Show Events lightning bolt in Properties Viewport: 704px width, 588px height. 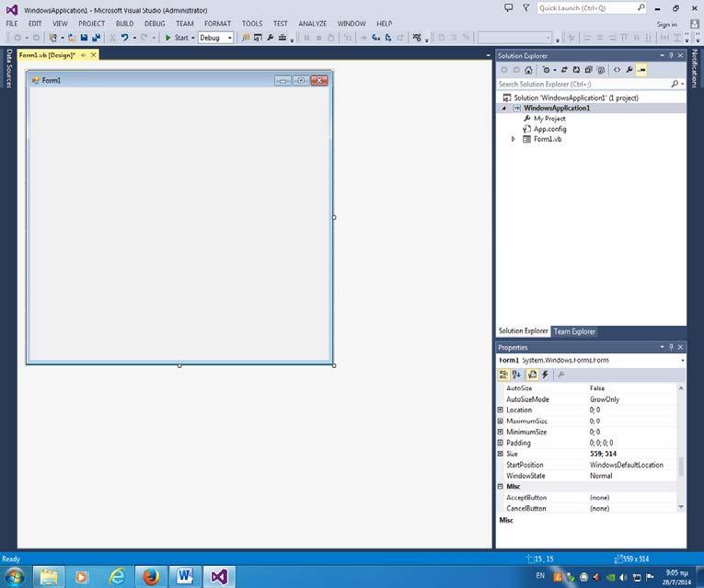(545, 375)
